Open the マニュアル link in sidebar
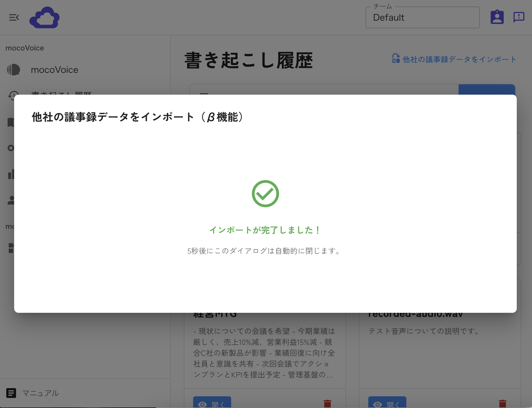The image size is (532, 408). point(40,393)
